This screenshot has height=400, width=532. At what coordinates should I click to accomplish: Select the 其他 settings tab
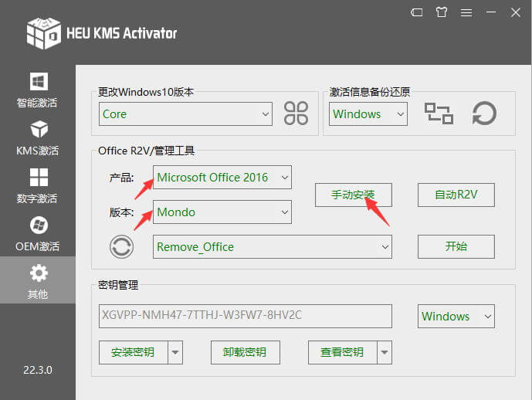pyautogui.click(x=37, y=281)
